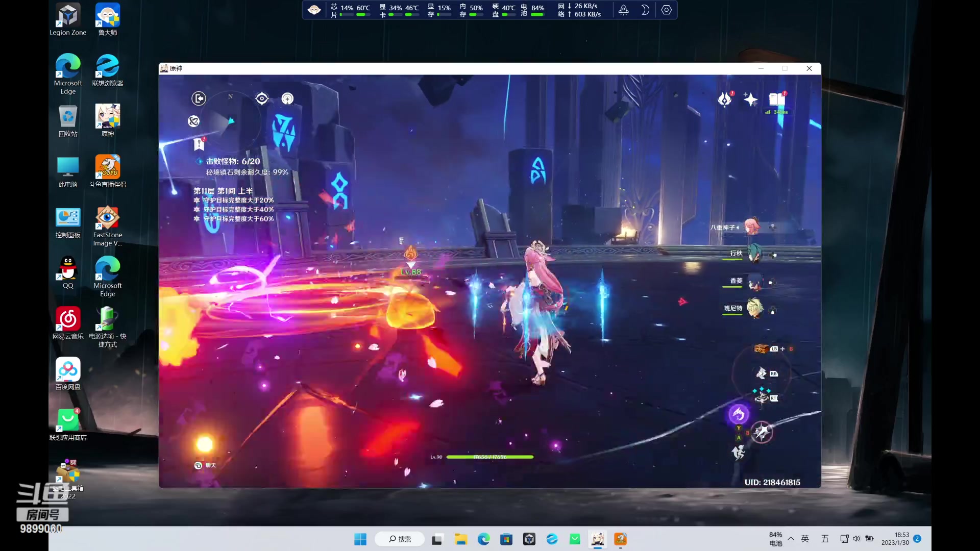Click the minimap compass in Genshin
Image resolution: width=980 pixels, height=551 pixels.
[230, 121]
